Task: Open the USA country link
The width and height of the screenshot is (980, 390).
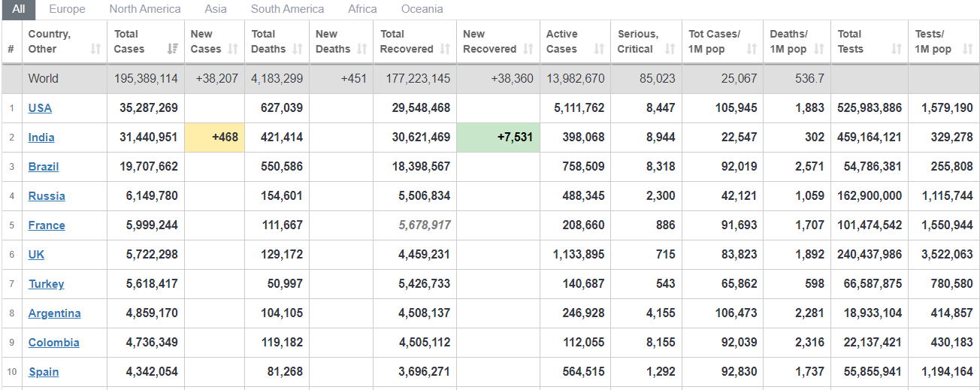Action: point(40,107)
